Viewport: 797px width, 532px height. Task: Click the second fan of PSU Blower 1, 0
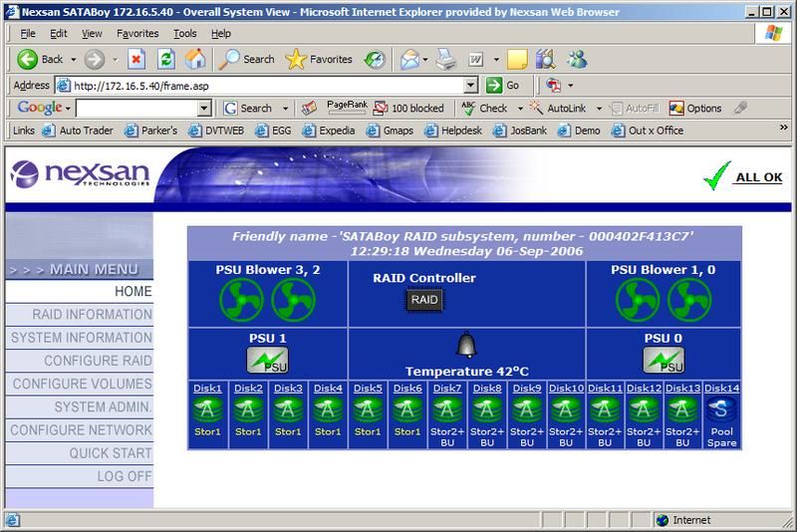tap(689, 299)
